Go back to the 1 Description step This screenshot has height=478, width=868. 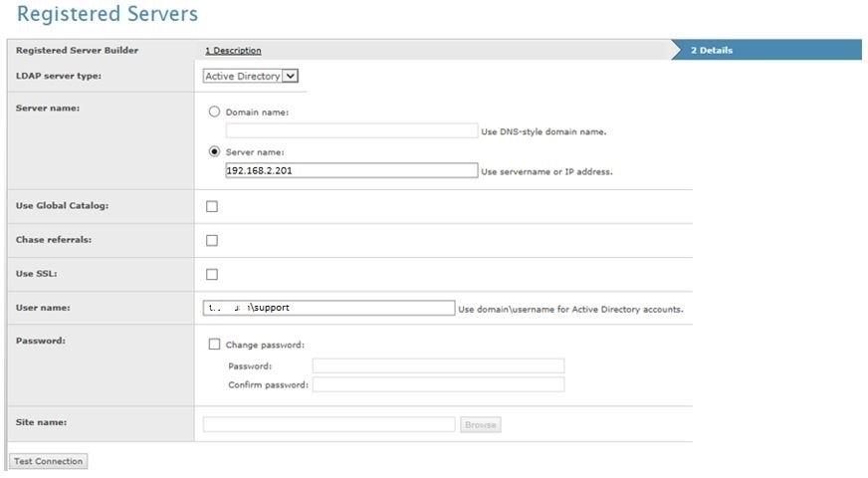[x=233, y=51]
